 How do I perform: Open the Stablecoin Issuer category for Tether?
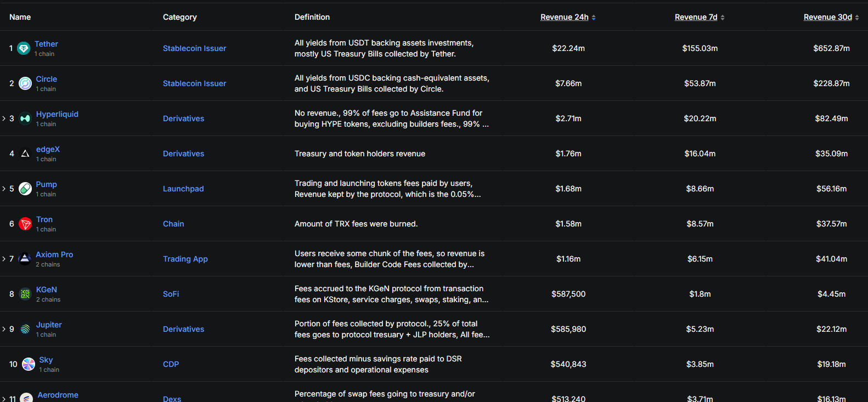[194, 48]
